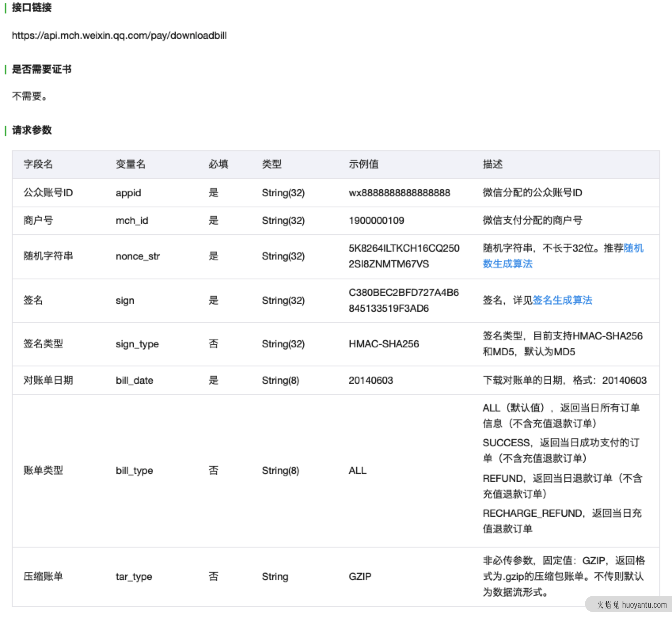Click the 下载对账单的日期 description text
Screen dimensions: 672x618
(x=522, y=380)
